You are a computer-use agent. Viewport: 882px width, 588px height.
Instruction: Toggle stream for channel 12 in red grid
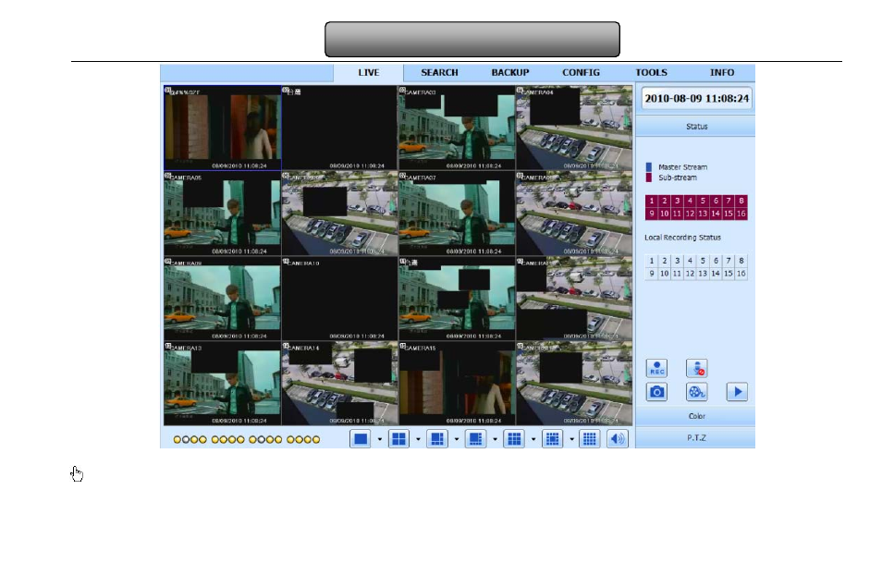(691, 214)
